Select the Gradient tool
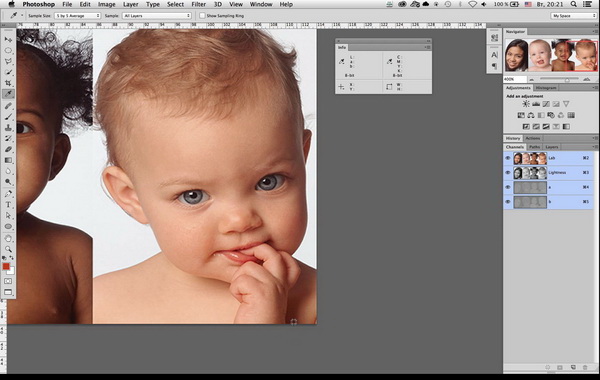 pos(8,160)
